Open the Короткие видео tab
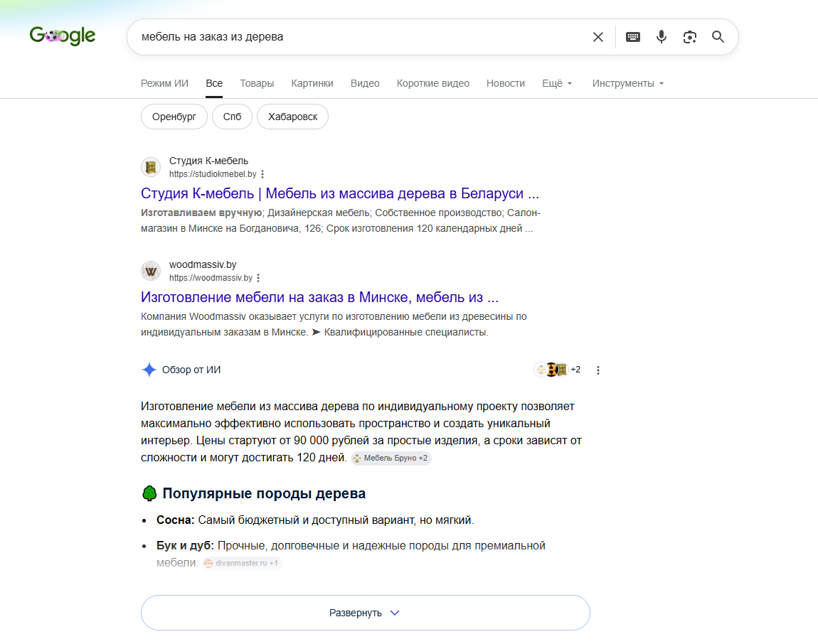 [x=432, y=83]
